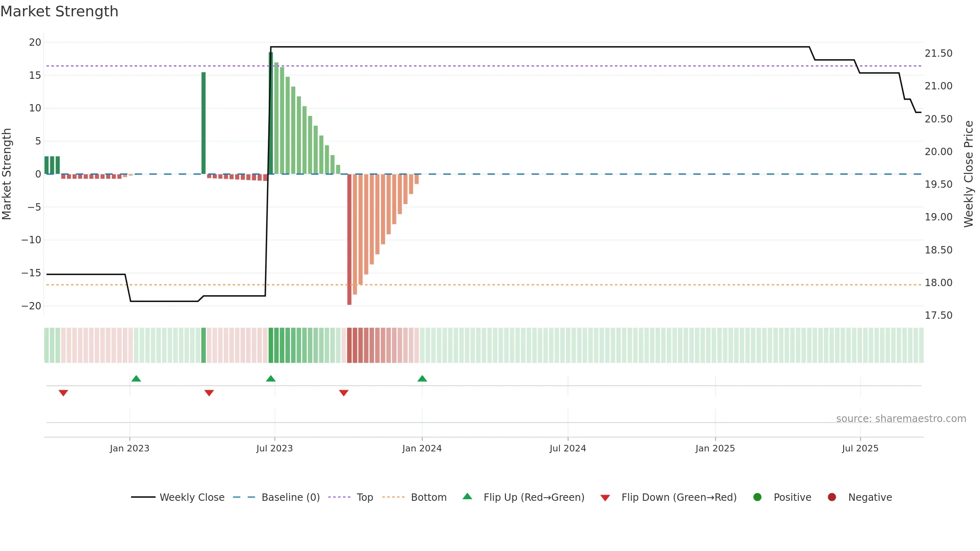
Task: Toggle Flip Up (Red→Green) legend entry
Action: 523,497
